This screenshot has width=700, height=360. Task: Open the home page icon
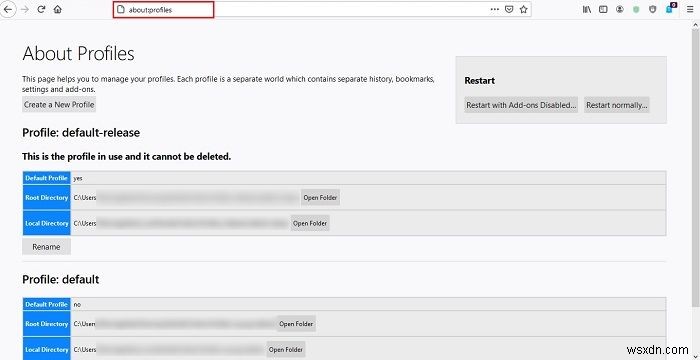pyautogui.click(x=58, y=9)
